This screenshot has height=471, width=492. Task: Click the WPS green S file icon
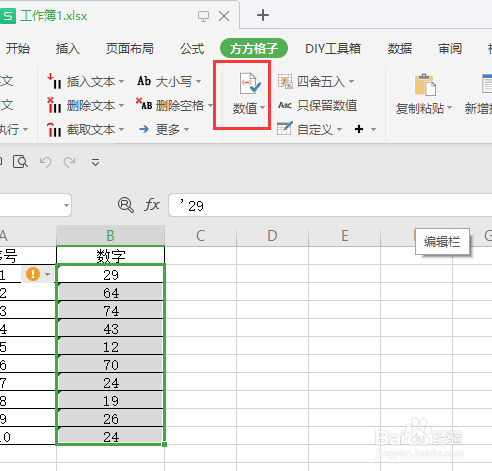[8, 16]
